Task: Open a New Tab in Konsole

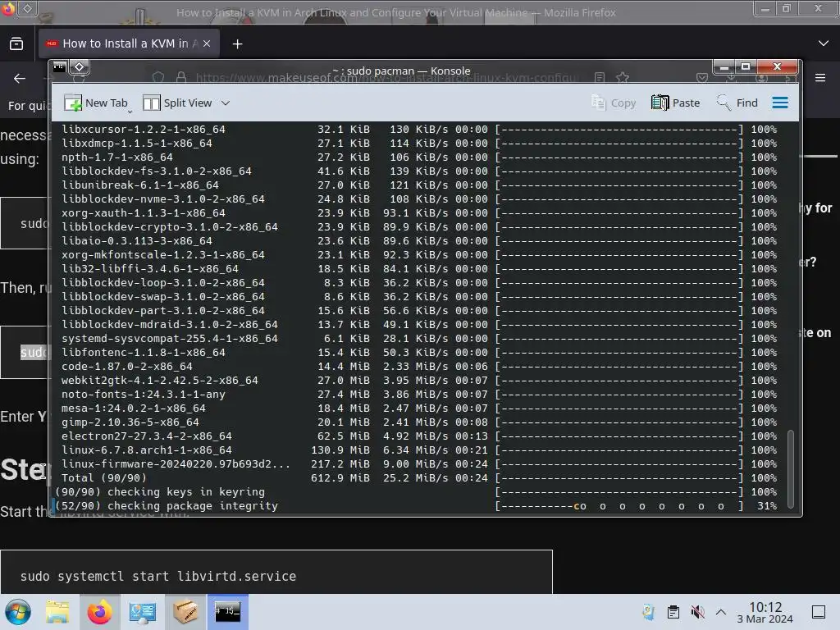Action: click(95, 103)
